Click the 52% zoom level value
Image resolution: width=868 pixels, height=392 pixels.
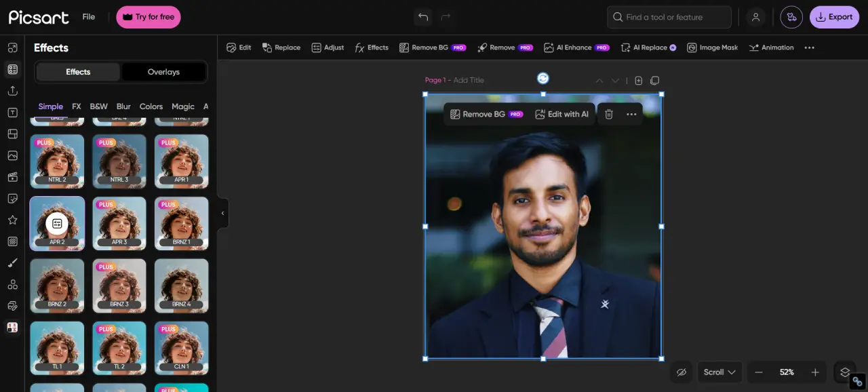787,372
